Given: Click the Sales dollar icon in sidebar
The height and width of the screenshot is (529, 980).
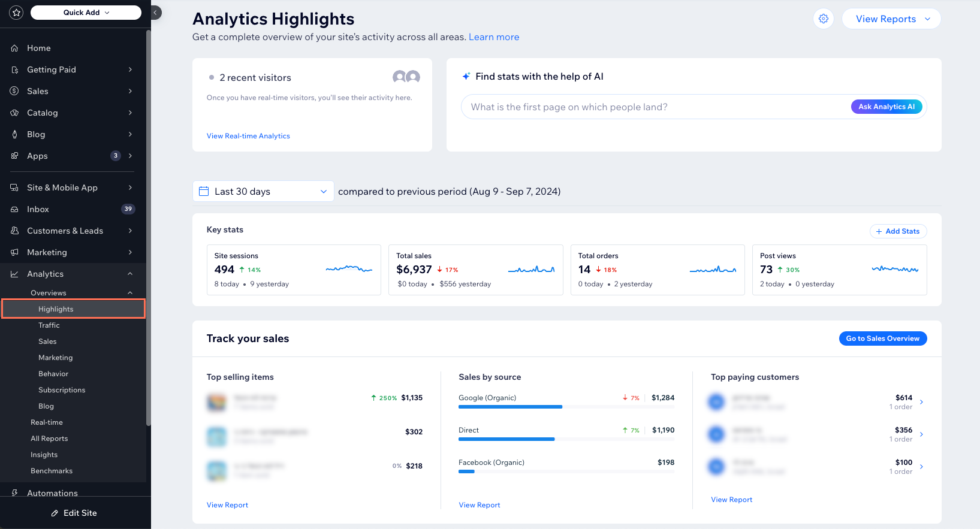Looking at the screenshot, I should point(14,91).
